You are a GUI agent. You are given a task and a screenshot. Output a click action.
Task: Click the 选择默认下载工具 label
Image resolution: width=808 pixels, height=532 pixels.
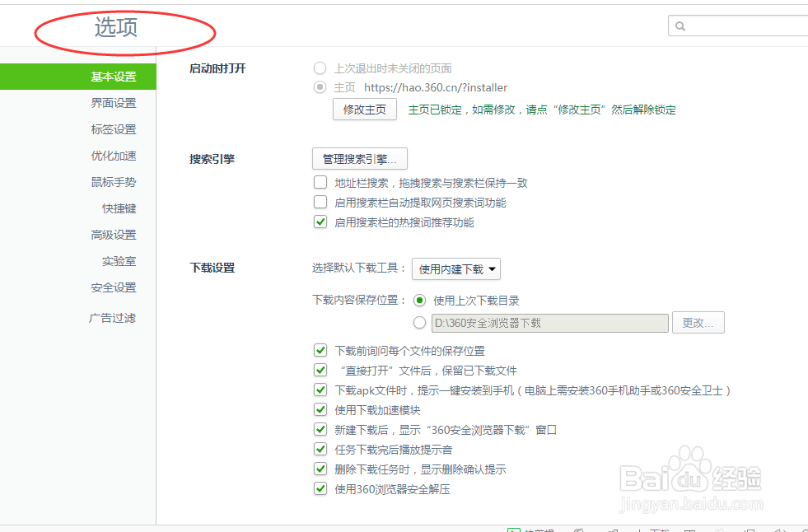coord(359,268)
